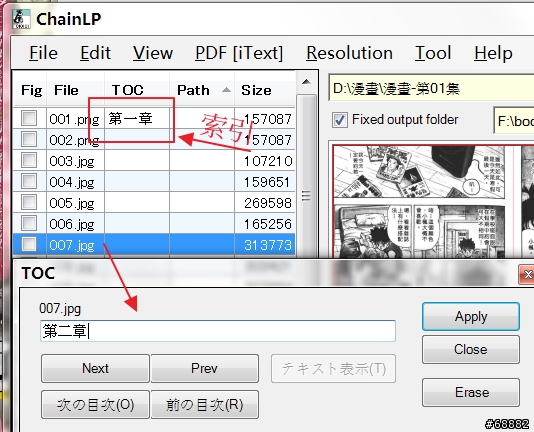Click size value 107210

click(x=268, y=161)
